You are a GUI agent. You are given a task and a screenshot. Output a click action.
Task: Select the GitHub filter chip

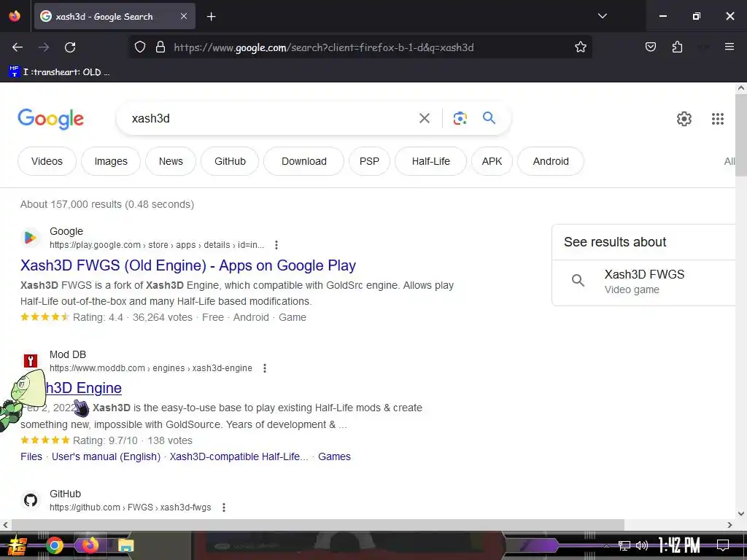tap(230, 161)
